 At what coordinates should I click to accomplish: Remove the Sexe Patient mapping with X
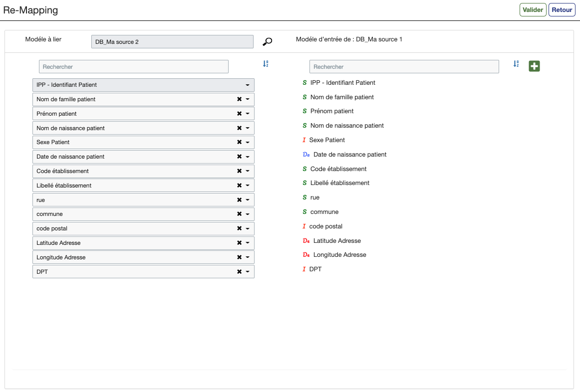tap(239, 143)
